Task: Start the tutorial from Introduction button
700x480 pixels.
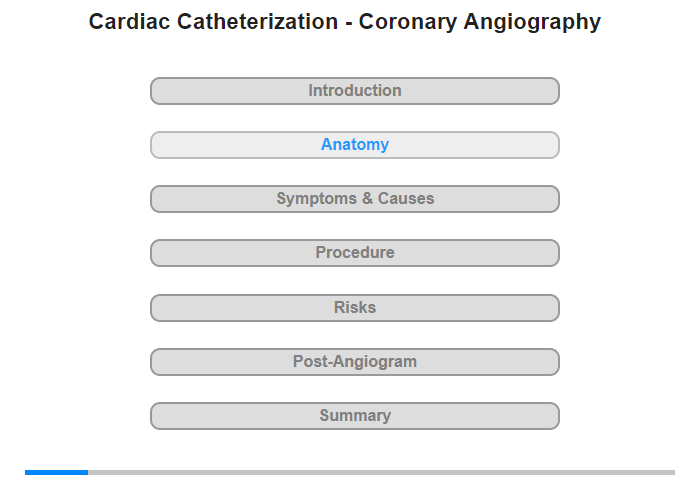Action: tap(355, 91)
